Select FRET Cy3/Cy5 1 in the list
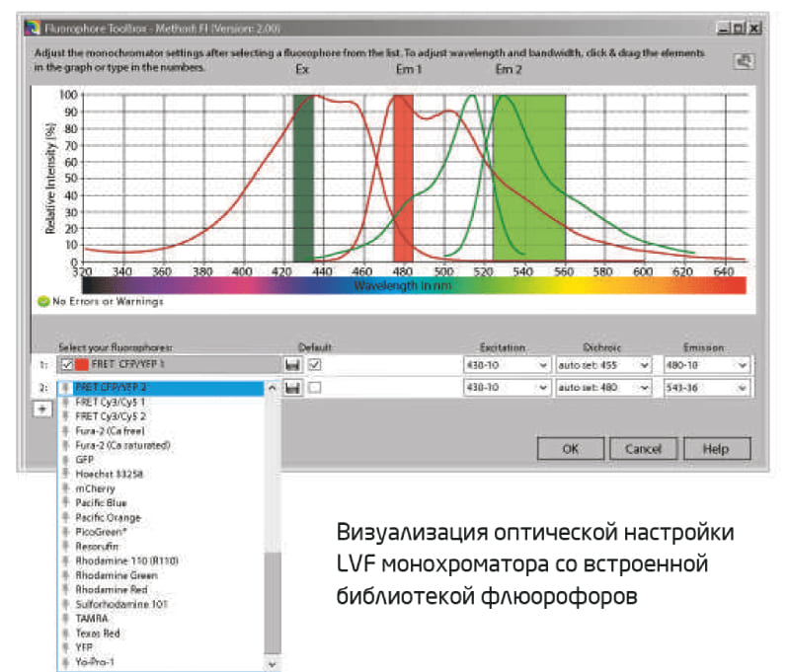 (x=161, y=402)
